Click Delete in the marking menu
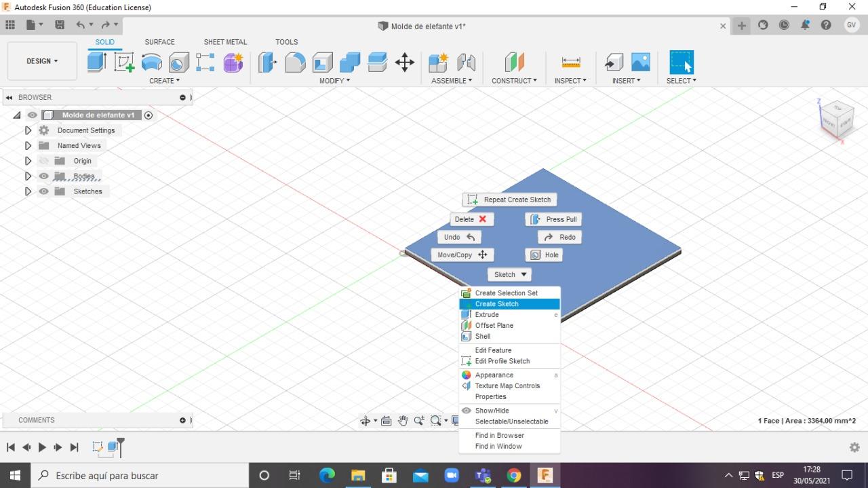Screen dimensions: 868x488 (472, 219)
